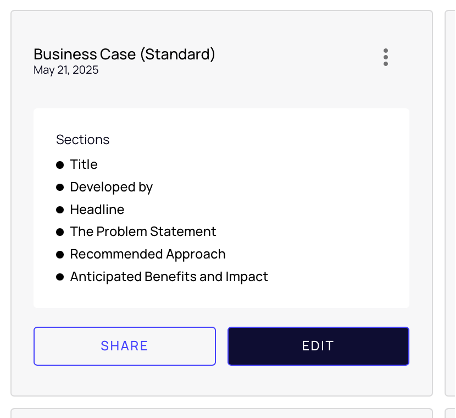Image resolution: width=456 pixels, height=418 pixels.
Task: Click bullet dot beside Anticipated Benefits
Action: 60,277
